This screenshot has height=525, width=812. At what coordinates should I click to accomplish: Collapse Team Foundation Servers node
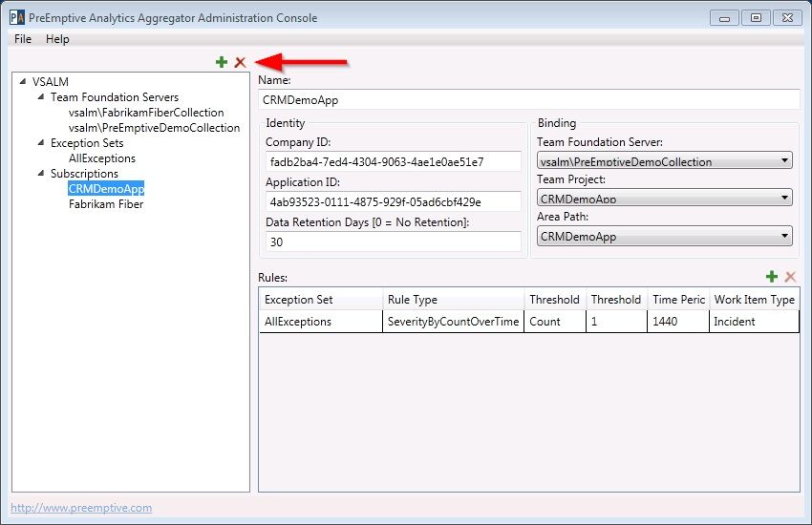[x=40, y=96]
